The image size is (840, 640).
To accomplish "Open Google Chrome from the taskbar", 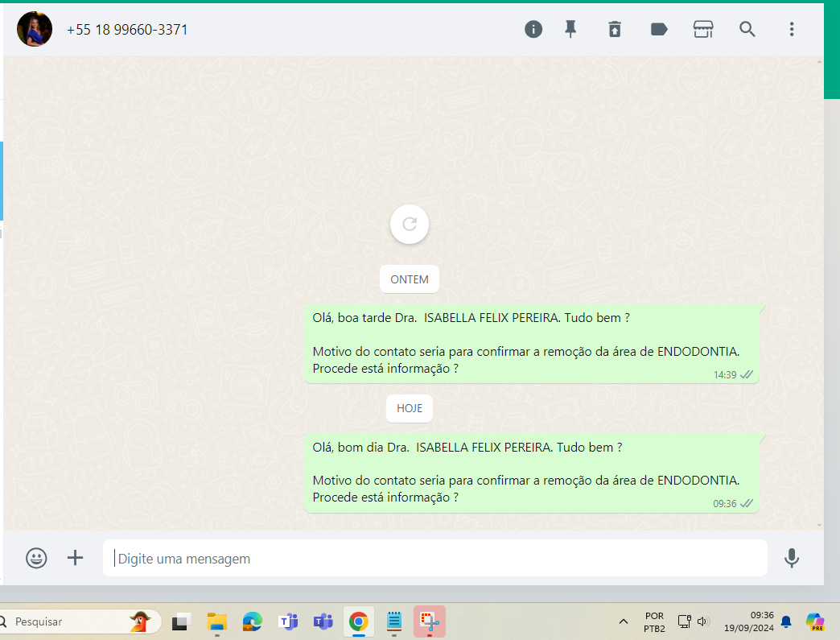I will pos(358,621).
